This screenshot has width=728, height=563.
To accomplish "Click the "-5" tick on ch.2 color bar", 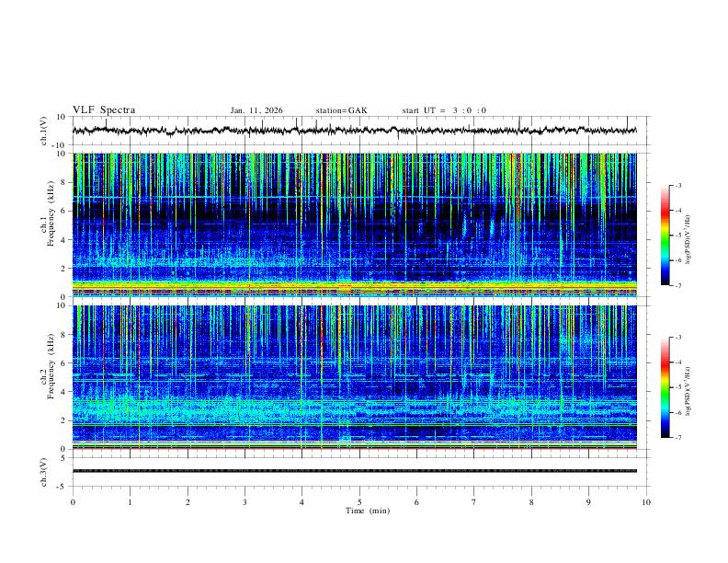I will 678,387.
